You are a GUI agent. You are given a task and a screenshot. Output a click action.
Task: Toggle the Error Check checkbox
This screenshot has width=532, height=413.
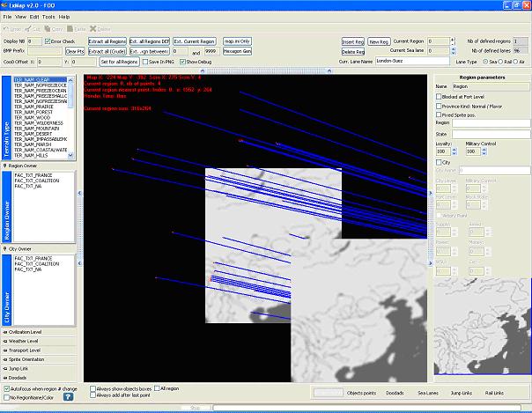click(x=48, y=41)
